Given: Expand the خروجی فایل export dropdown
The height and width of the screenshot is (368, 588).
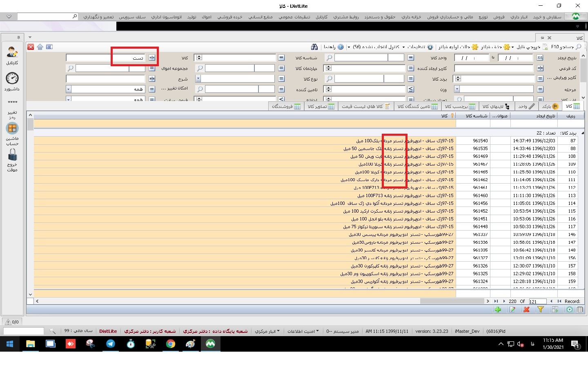Looking at the screenshot, I should (x=513, y=47).
